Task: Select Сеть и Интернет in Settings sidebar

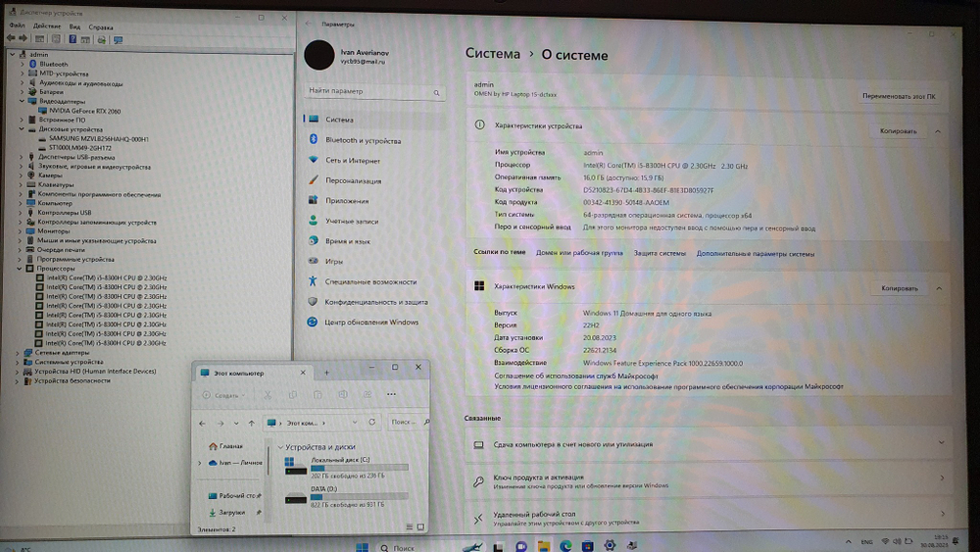Action: [x=375, y=161]
